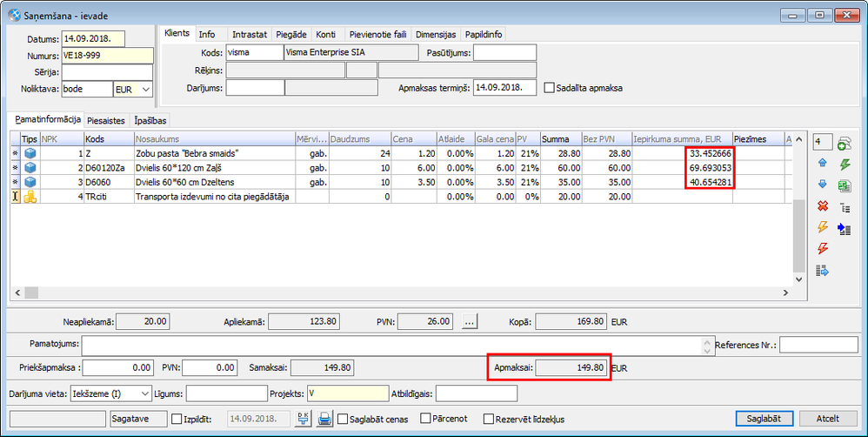Click the horizontal scrollbar left arrow
The width and height of the screenshot is (868, 437).
click(x=17, y=292)
